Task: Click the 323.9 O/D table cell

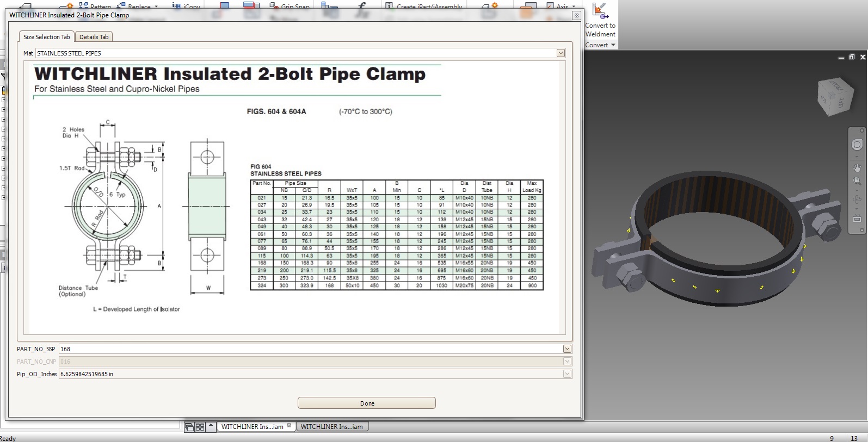Action: point(306,285)
